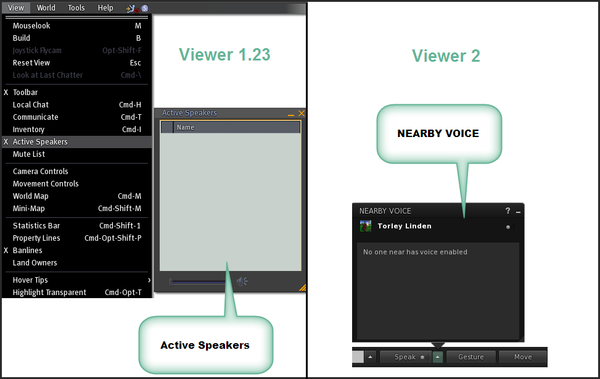Open World Map menu entry

77,196
